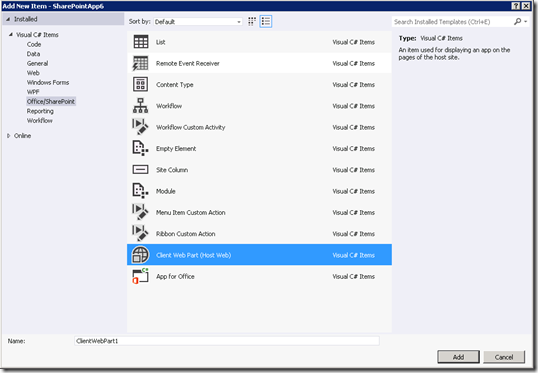Screen dimensions: 538x373
Task: Click the Cancel button
Action: [x=504, y=357]
